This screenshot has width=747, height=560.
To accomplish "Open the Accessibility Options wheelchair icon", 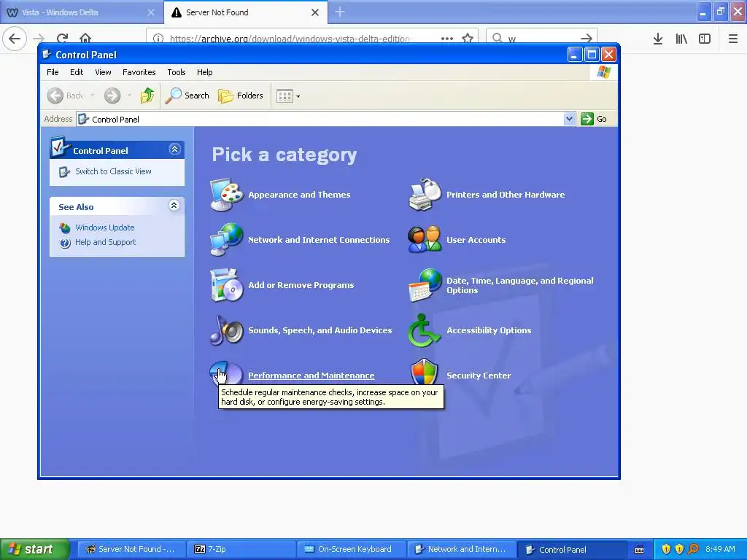I will pyautogui.click(x=424, y=330).
